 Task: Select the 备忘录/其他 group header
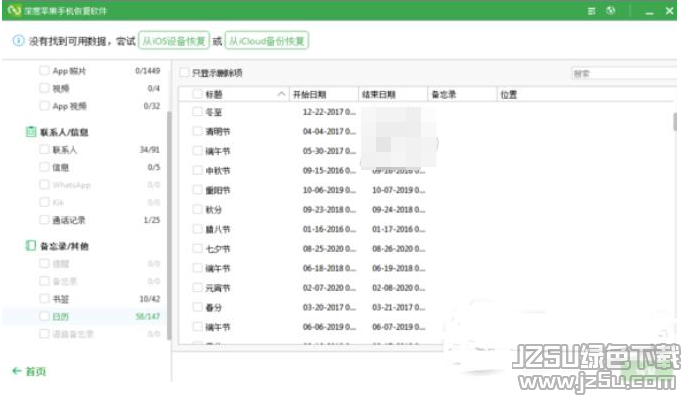[x=64, y=246]
